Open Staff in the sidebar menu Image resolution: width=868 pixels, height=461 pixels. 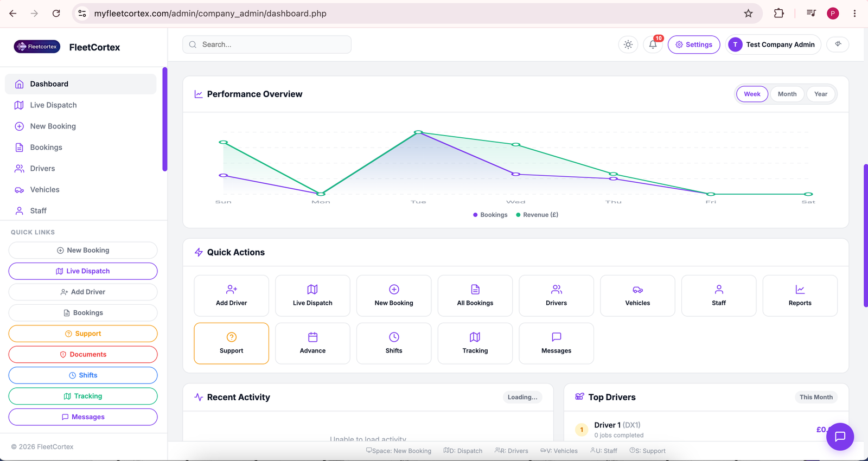point(81,211)
